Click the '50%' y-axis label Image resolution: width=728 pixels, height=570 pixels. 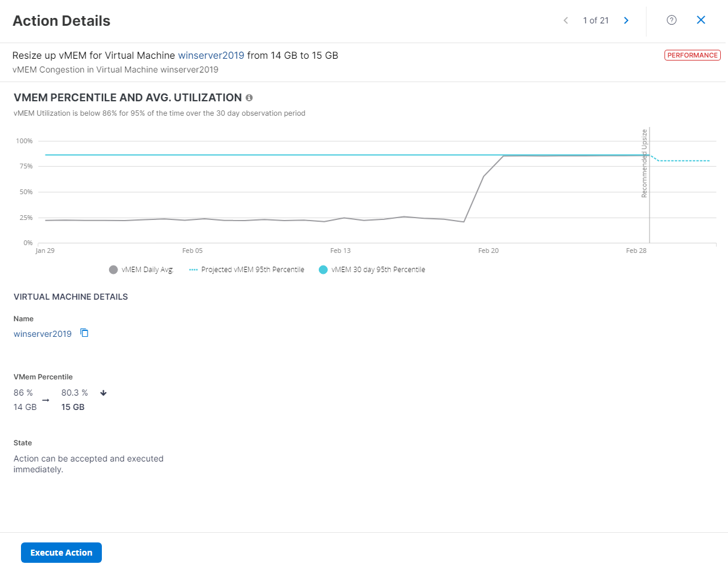coord(26,192)
